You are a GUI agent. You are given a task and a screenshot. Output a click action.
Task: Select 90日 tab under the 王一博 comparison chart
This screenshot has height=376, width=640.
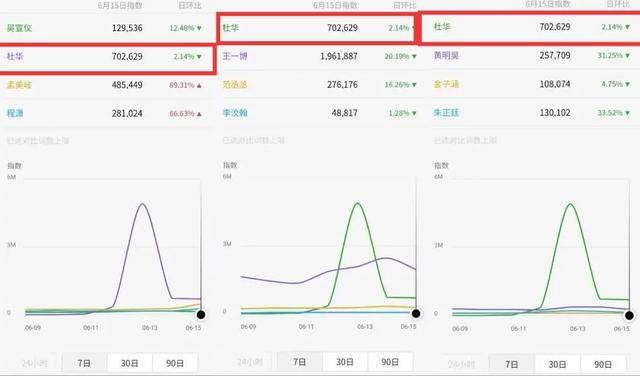(390, 362)
